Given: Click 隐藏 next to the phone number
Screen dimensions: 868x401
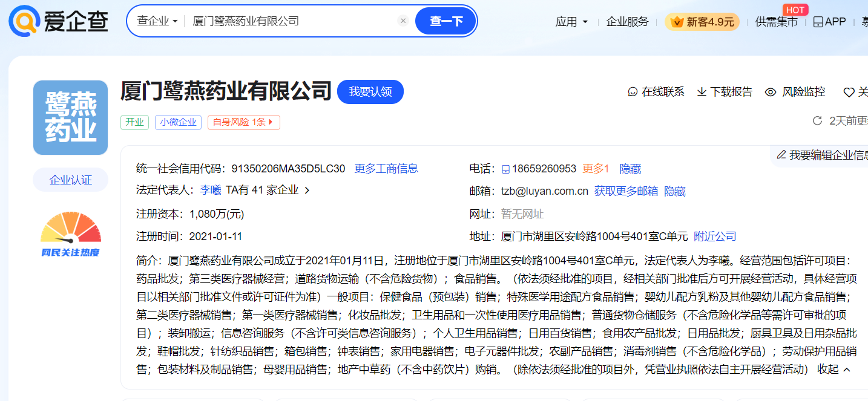Looking at the screenshot, I should coord(630,169).
